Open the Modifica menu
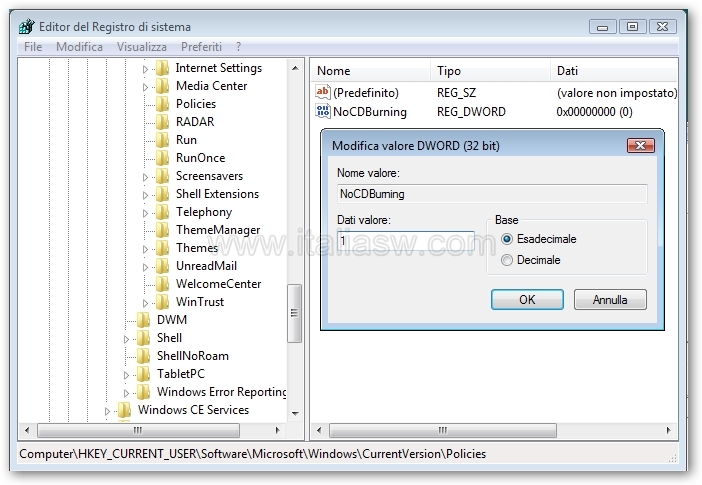Screen dimensions: 702x485 coord(79,47)
